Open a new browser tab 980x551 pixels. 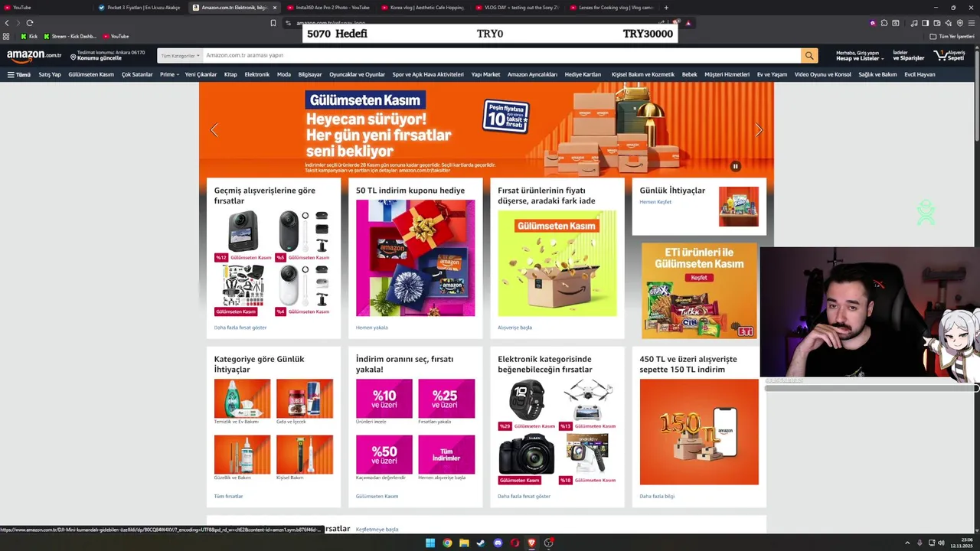(666, 8)
